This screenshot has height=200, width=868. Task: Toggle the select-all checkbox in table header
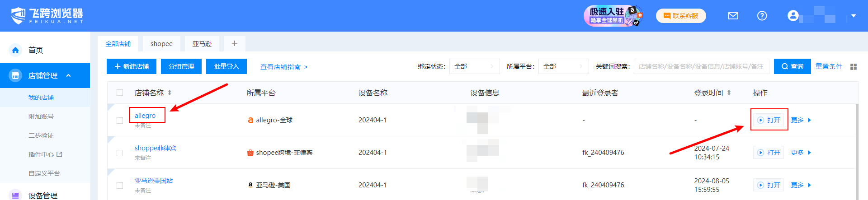pos(120,93)
